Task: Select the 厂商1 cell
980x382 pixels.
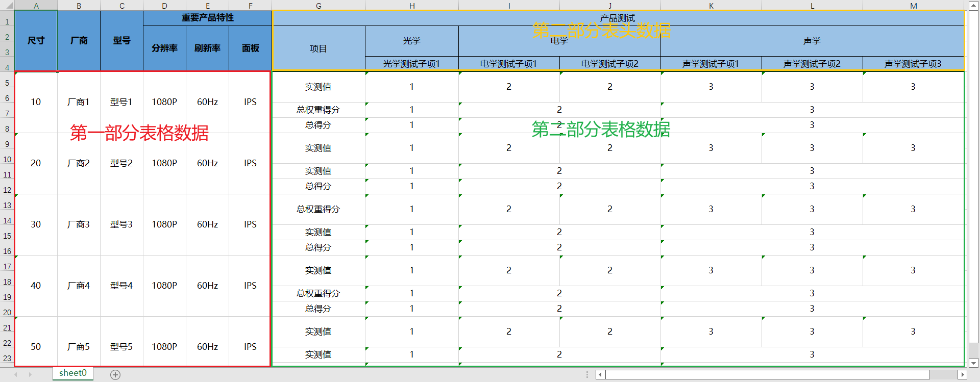Action: [x=79, y=102]
